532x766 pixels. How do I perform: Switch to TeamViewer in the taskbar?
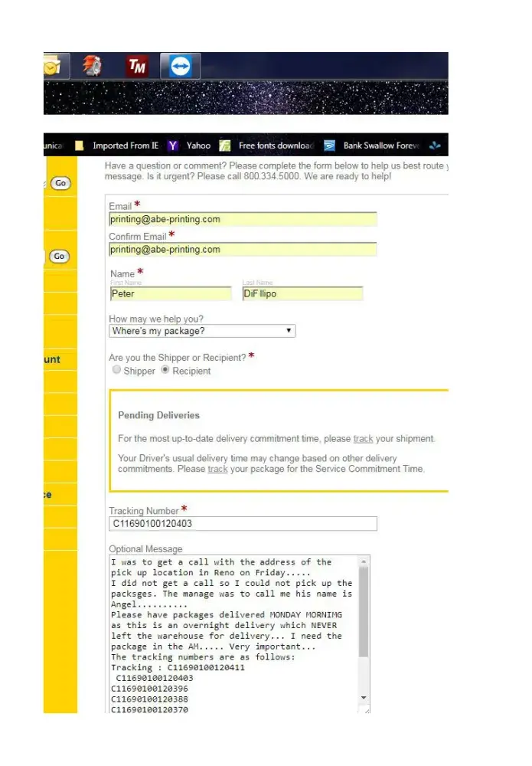(x=180, y=67)
